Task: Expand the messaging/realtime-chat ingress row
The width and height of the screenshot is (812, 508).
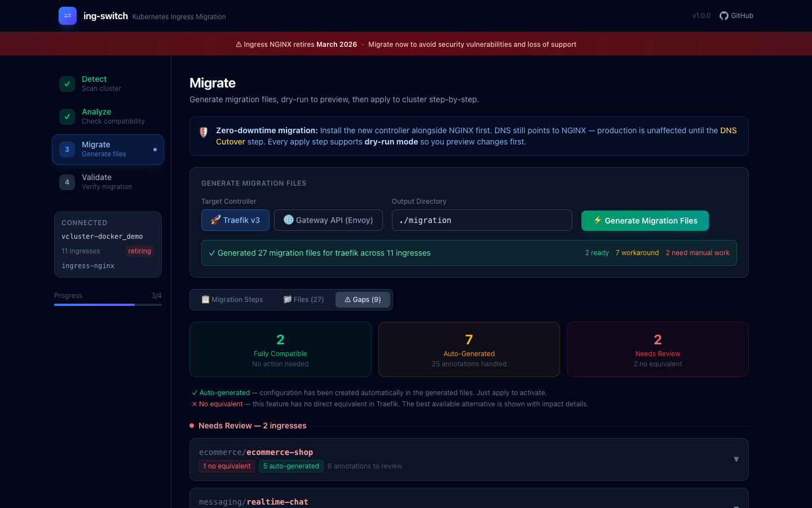Action: [469, 499]
